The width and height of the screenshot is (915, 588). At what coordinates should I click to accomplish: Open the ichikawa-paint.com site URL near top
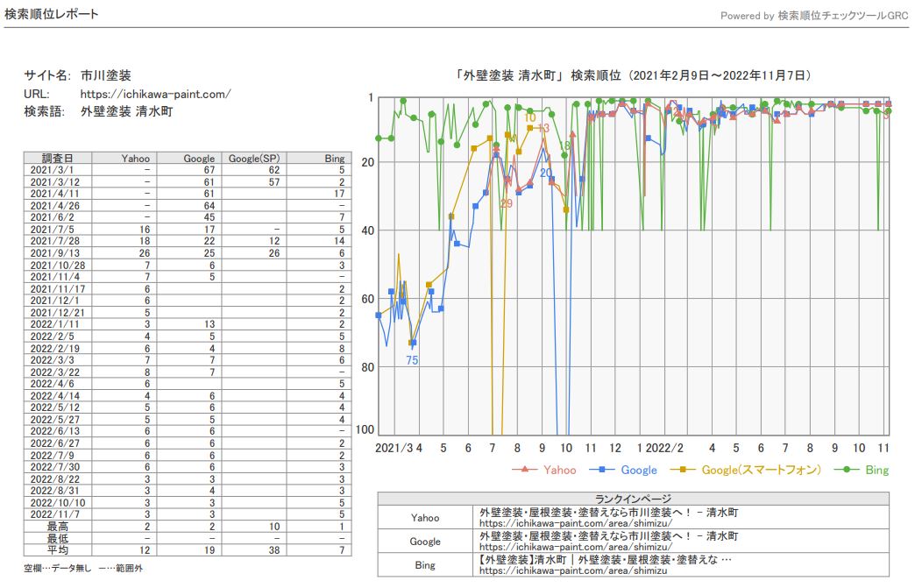click(155, 94)
